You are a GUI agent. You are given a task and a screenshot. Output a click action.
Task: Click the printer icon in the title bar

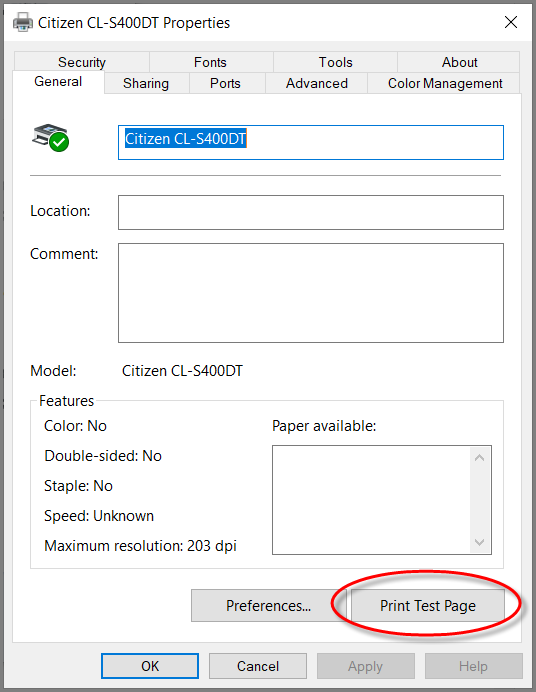click(23, 22)
